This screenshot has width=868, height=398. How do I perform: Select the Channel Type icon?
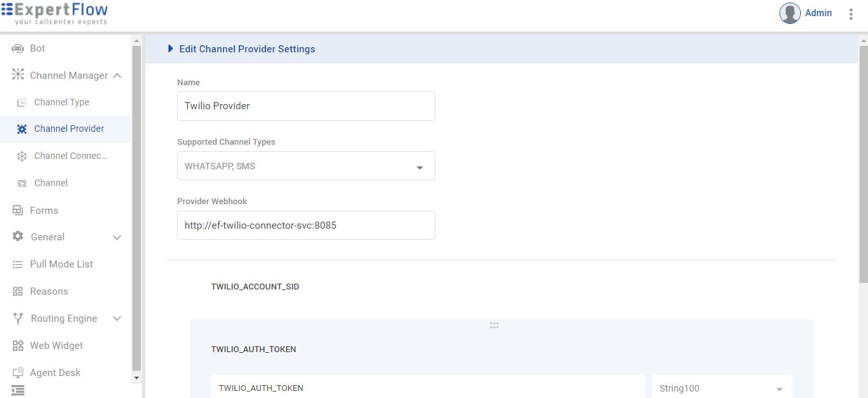click(x=22, y=102)
